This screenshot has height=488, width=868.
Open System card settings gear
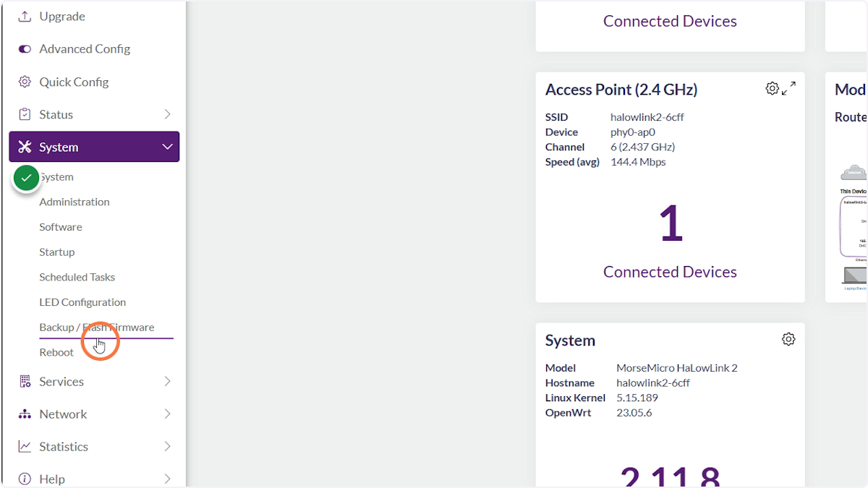(788, 339)
